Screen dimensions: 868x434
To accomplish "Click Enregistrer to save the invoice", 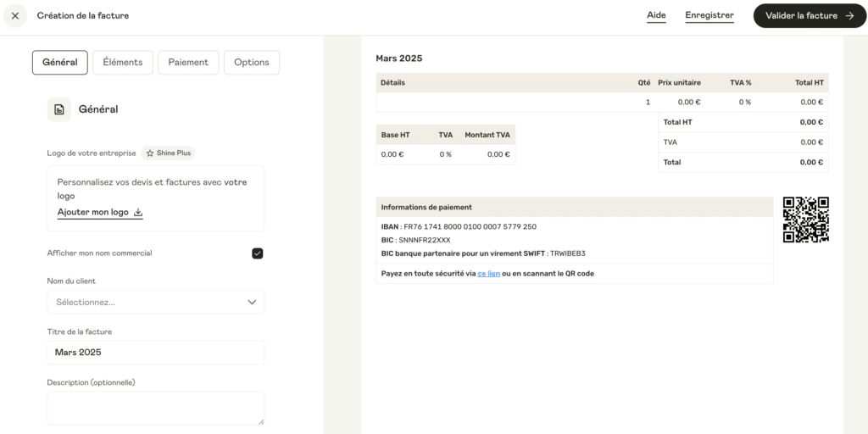I will click(709, 15).
